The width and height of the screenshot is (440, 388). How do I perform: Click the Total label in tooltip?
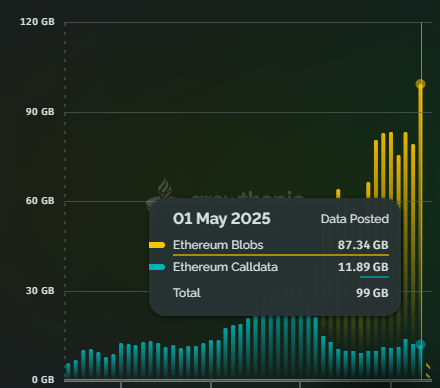[x=187, y=293]
